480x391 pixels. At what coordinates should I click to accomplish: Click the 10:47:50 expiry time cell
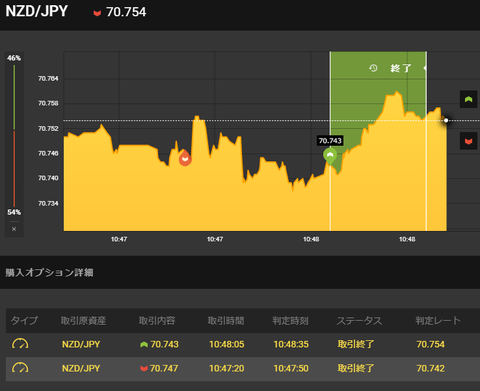click(x=291, y=368)
